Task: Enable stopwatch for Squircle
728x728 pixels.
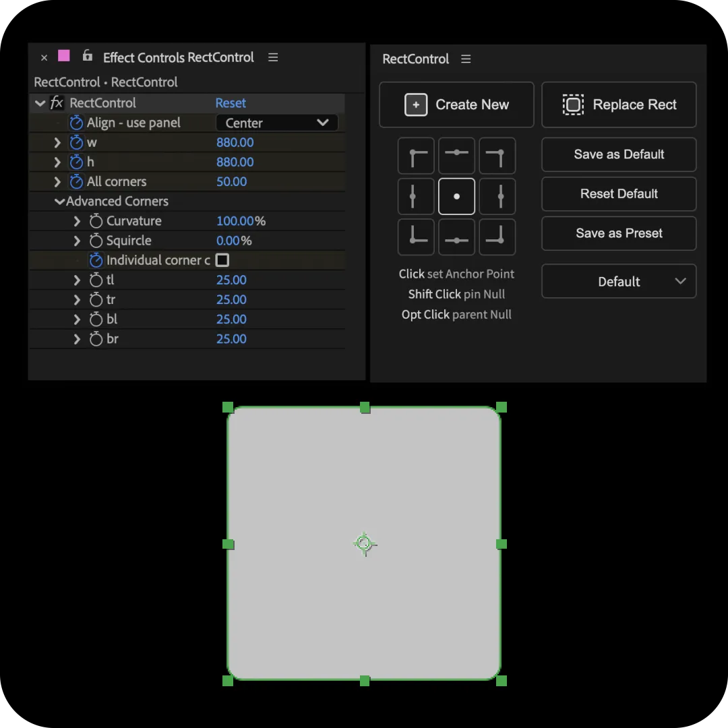Action: coord(96,241)
